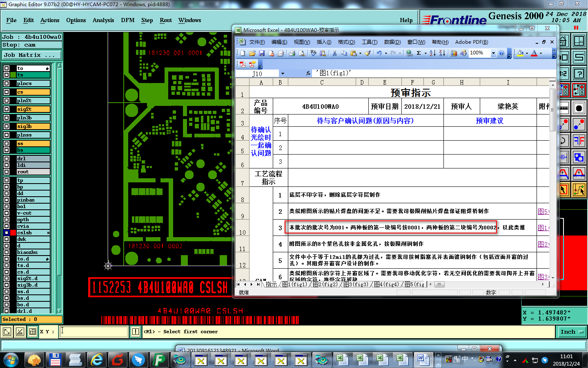Click the Genesis question mark tool button
Image resolution: width=588 pixels, height=368 pixels.
pyautogui.click(x=579, y=74)
